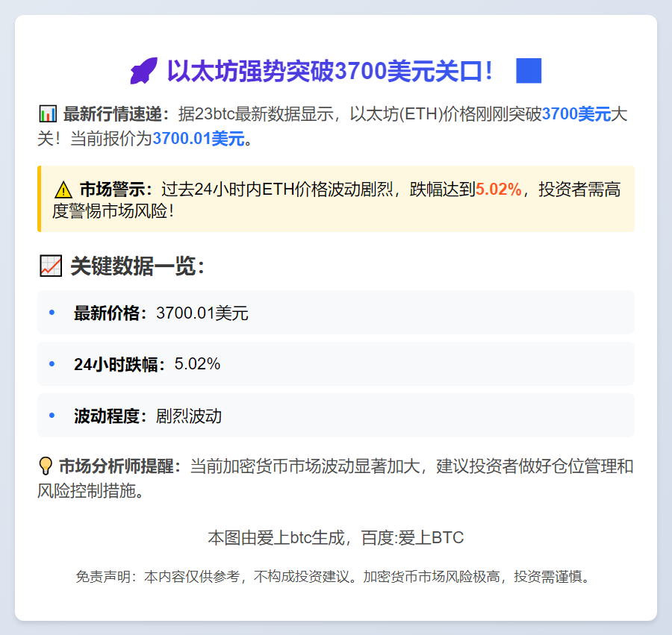
Task: Select the 24小时跌幅 data row
Action: (x=335, y=364)
